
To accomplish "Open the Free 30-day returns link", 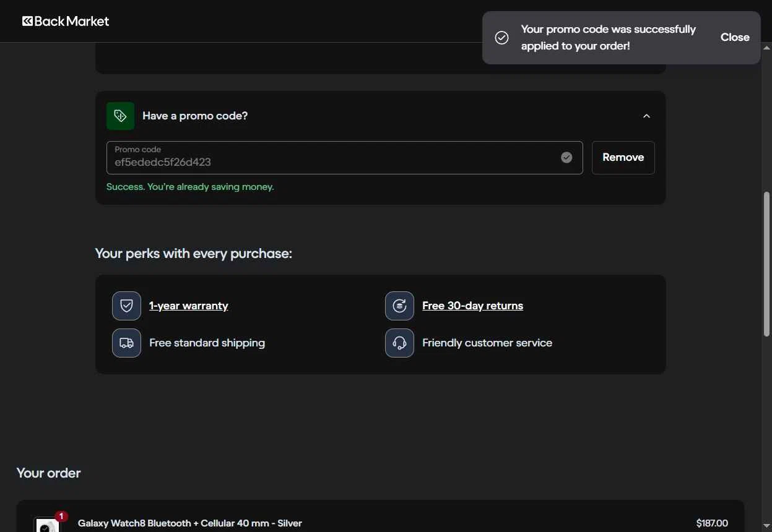I will 472,306.
